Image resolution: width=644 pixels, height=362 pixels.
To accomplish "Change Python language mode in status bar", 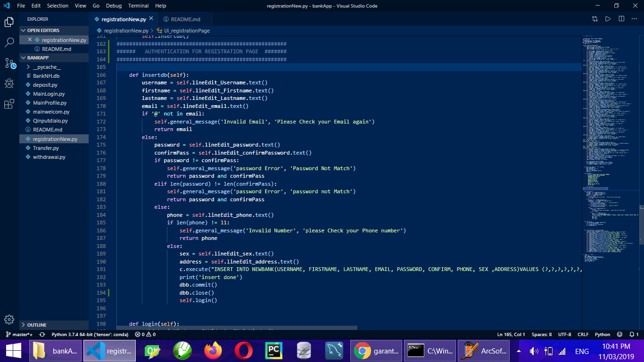I will 602,334.
